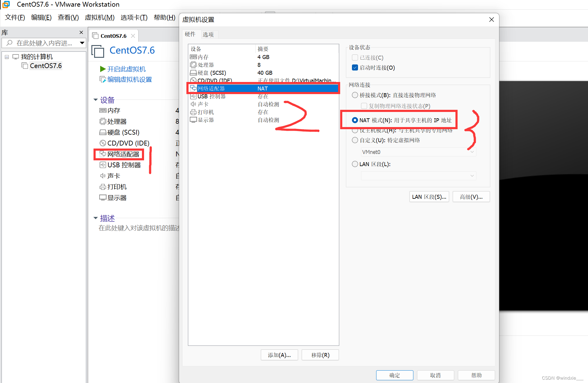Viewport: 588px width, 383px height.
Task: Click the sound card icon in the main window
Action: pyautogui.click(x=103, y=176)
